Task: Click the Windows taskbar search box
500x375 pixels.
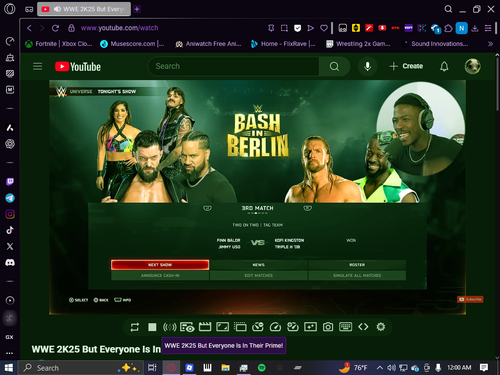Action: coord(81,368)
